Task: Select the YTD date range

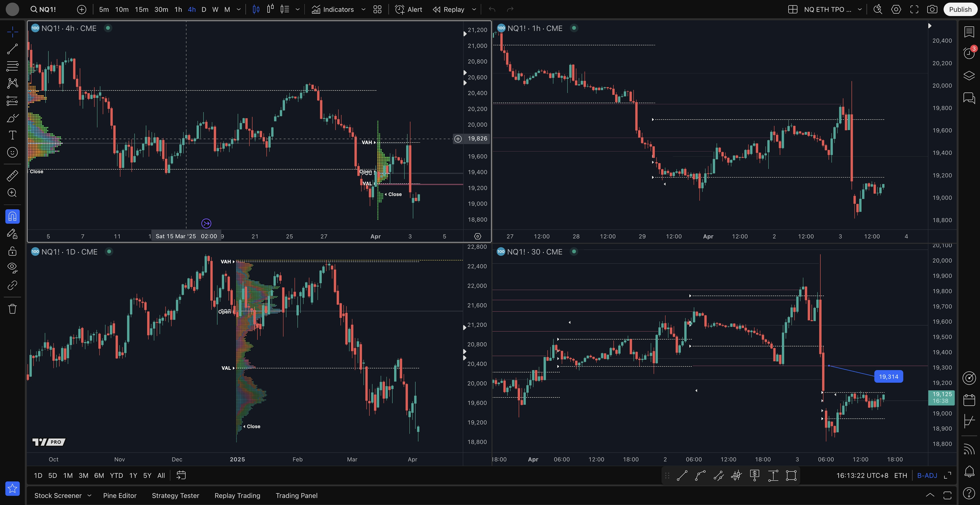Action: [116, 475]
